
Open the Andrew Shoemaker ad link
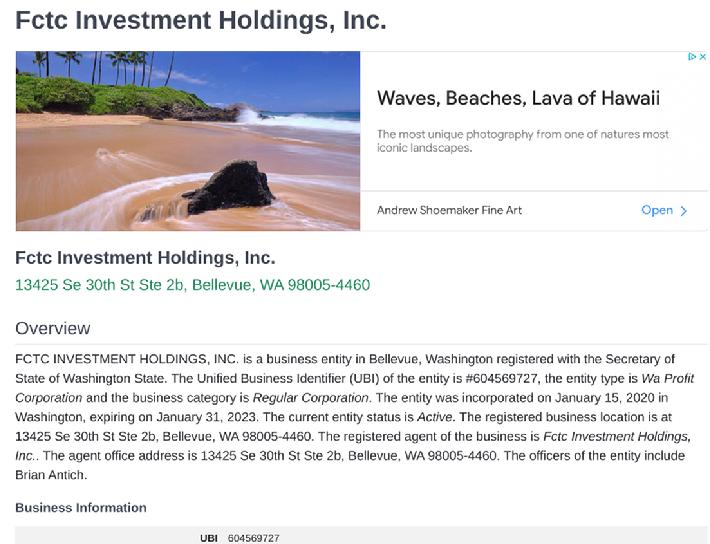pyautogui.click(x=657, y=210)
